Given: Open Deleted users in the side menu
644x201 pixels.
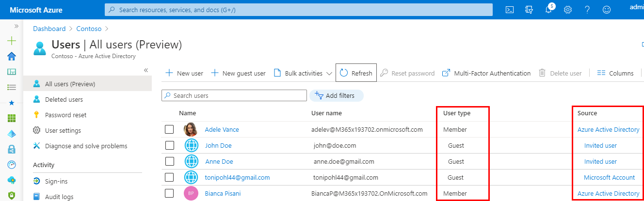Looking at the screenshot, I should (x=64, y=99).
